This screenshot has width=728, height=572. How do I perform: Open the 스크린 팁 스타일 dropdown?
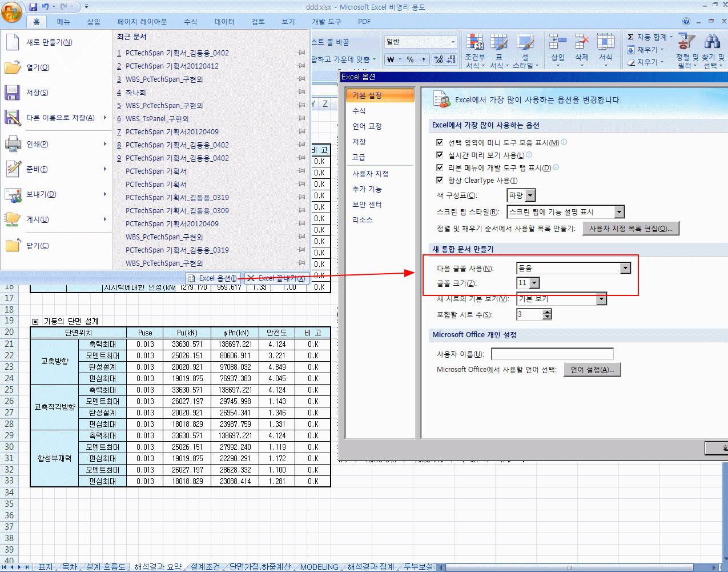[620, 212]
